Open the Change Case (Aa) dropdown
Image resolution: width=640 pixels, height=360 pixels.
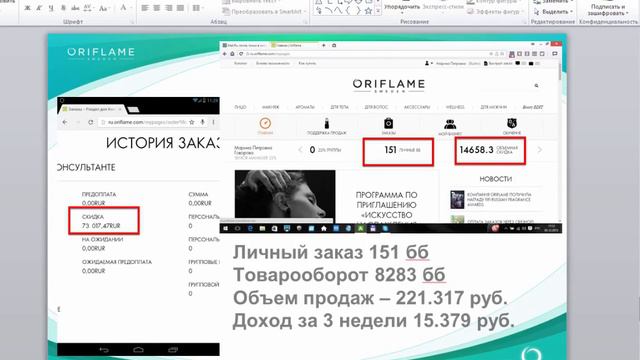click(x=104, y=8)
